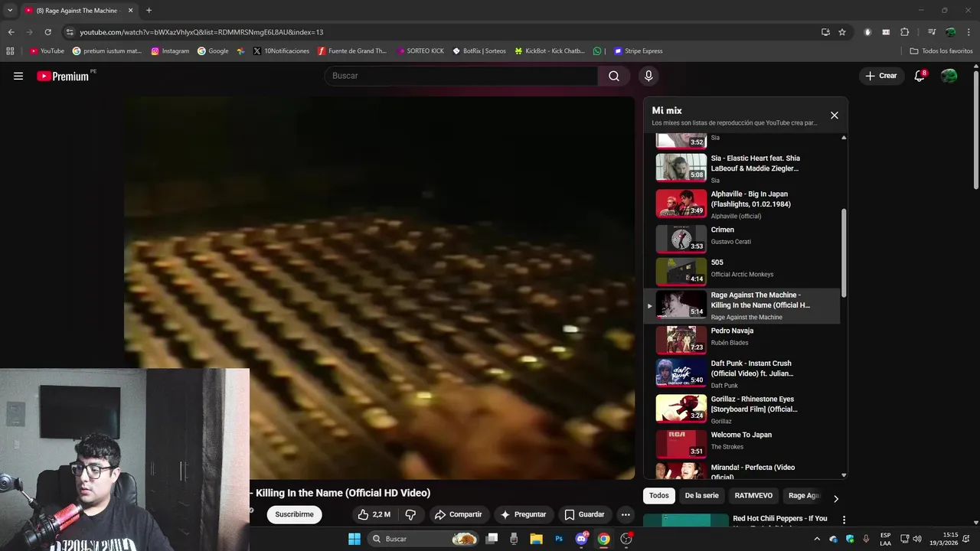Play Crimen by Gustavo Cerati
This screenshot has width=980, height=551.
pos(743,239)
